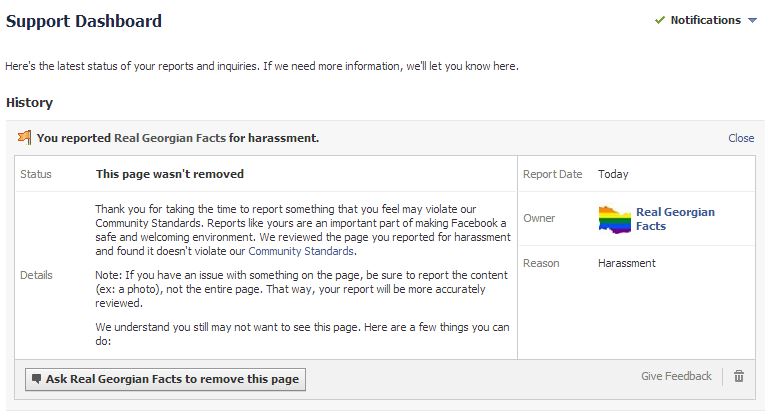Open the Notifications dropdown arrow

tap(753, 20)
